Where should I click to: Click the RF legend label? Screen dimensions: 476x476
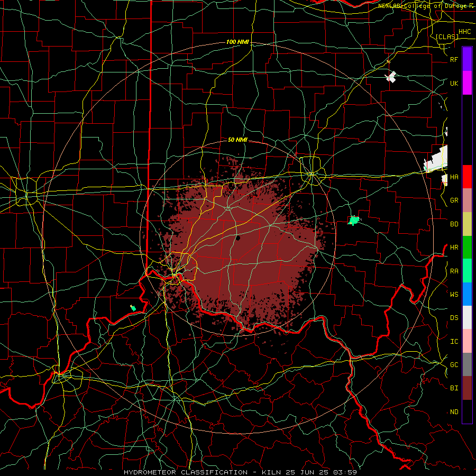pyautogui.click(x=454, y=59)
